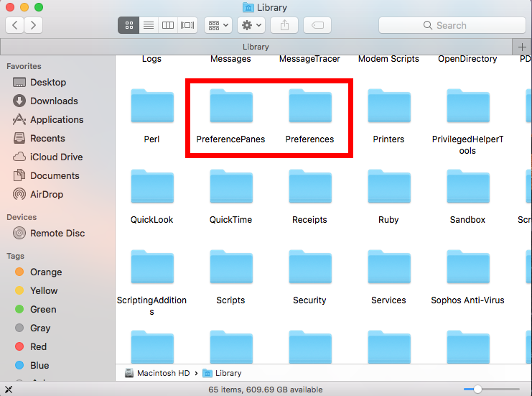
Task: Click the Modem Scripts folder label
Action: coord(389,59)
